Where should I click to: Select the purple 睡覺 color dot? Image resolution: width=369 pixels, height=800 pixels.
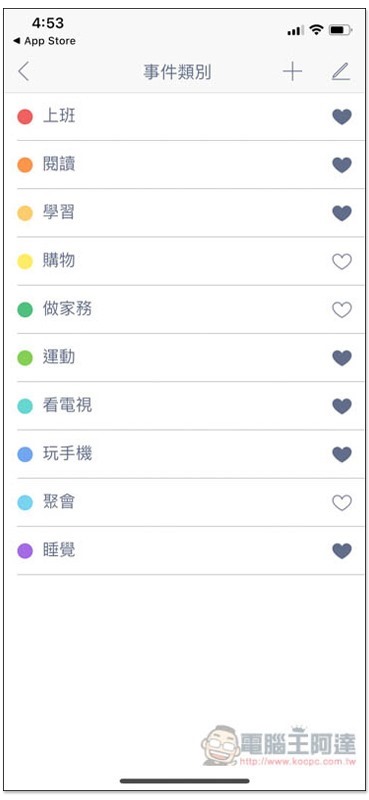25,551
